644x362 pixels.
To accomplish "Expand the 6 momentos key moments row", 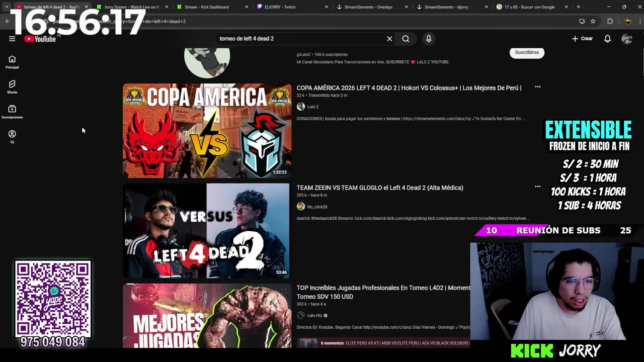I will (x=383, y=343).
